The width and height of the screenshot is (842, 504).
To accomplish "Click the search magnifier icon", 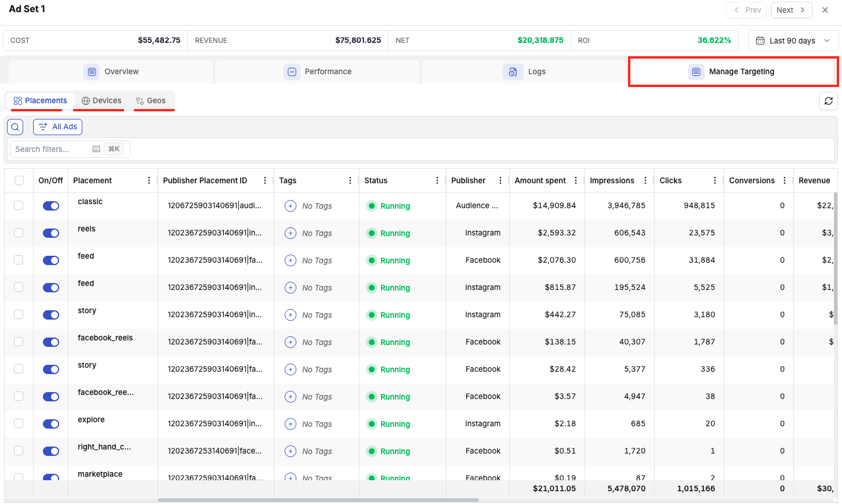I will [x=15, y=127].
